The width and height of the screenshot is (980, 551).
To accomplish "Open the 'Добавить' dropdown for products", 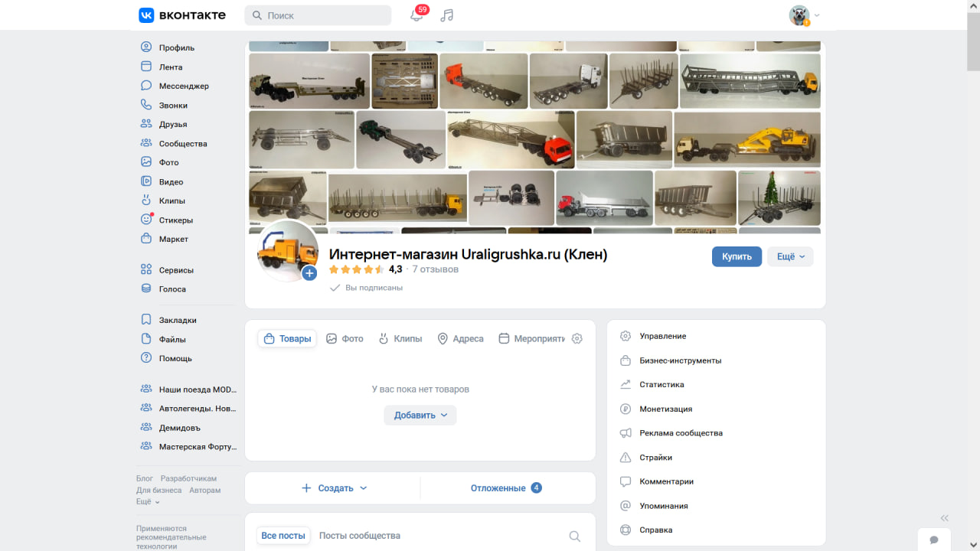I will 420,415.
